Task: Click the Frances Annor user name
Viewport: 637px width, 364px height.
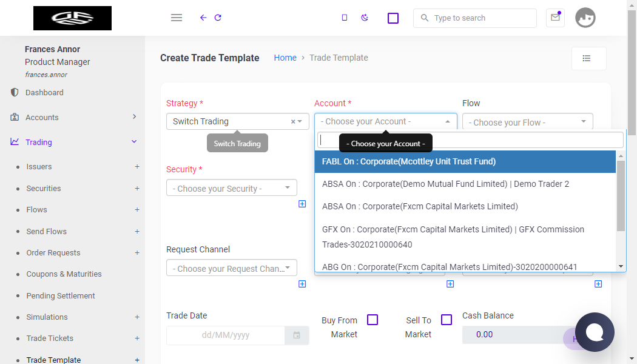Action: tap(52, 49)
